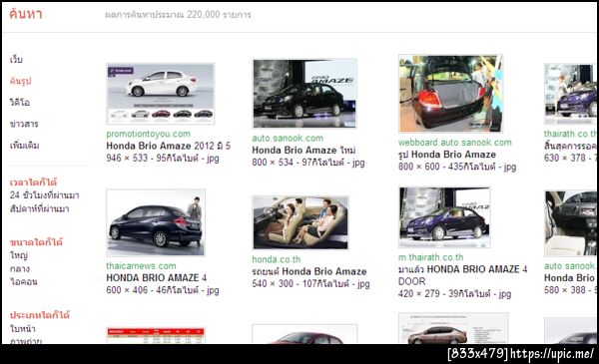Click size text 540 × 300 - 107กิโลไบต์

point(310,283)
